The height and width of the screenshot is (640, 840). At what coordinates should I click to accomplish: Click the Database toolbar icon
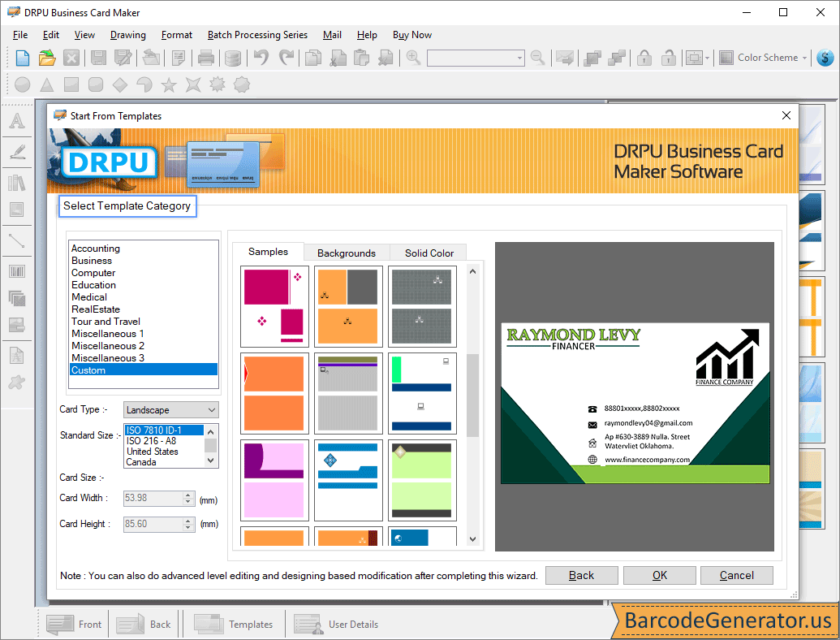click(232, 58)
